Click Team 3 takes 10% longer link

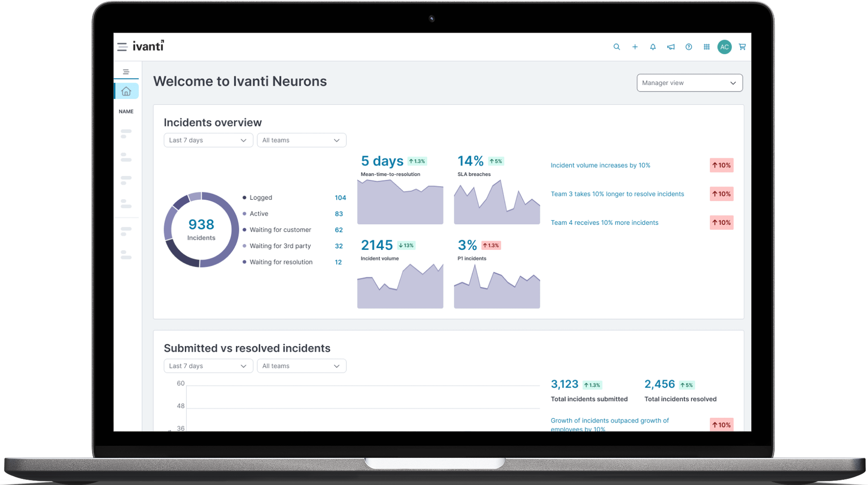tap(617, 194)
